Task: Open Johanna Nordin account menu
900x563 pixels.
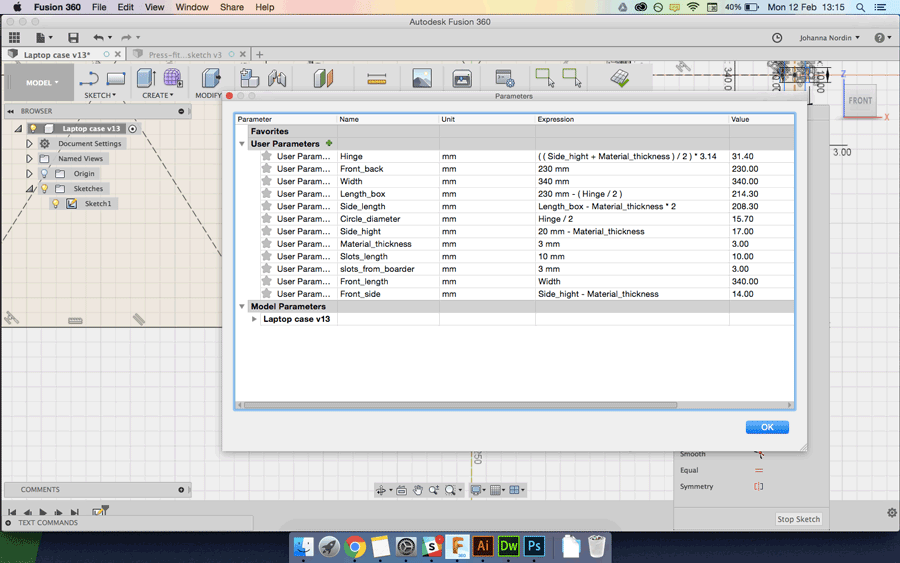Action: [829, 38]
